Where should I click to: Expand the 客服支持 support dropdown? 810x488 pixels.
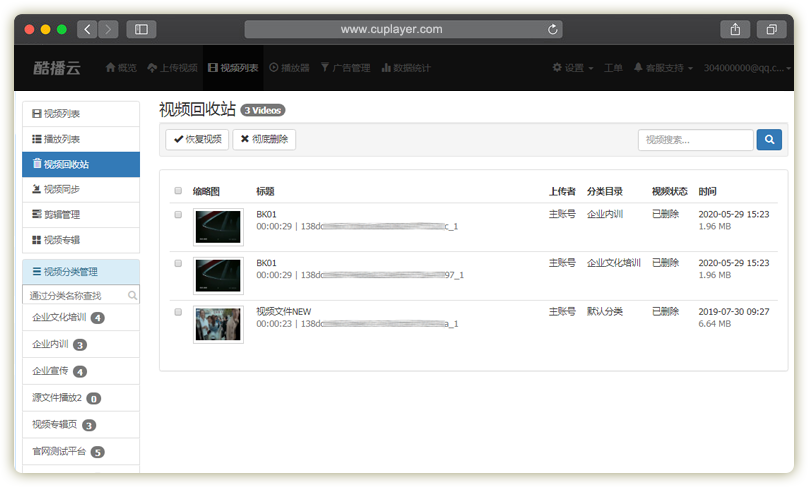pyautogui.click(x=663, y=68)
